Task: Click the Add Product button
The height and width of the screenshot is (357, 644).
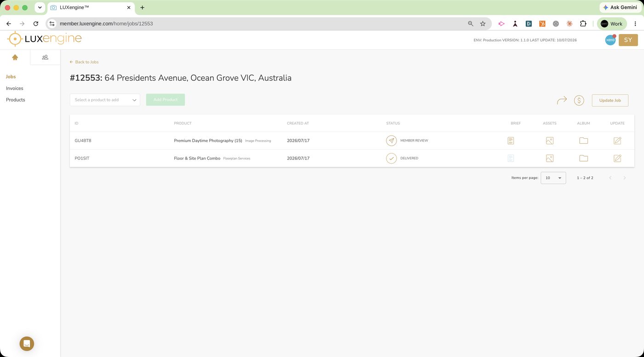Action: [166, 100]
